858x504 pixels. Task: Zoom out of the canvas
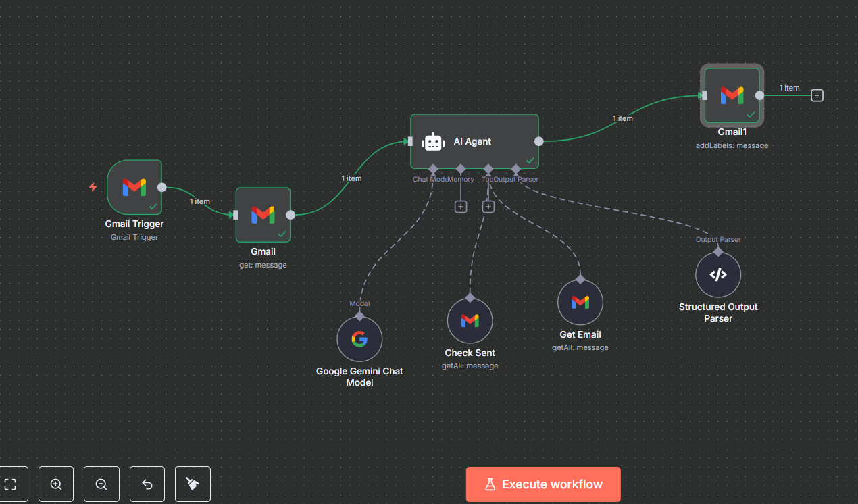[101, 484]
